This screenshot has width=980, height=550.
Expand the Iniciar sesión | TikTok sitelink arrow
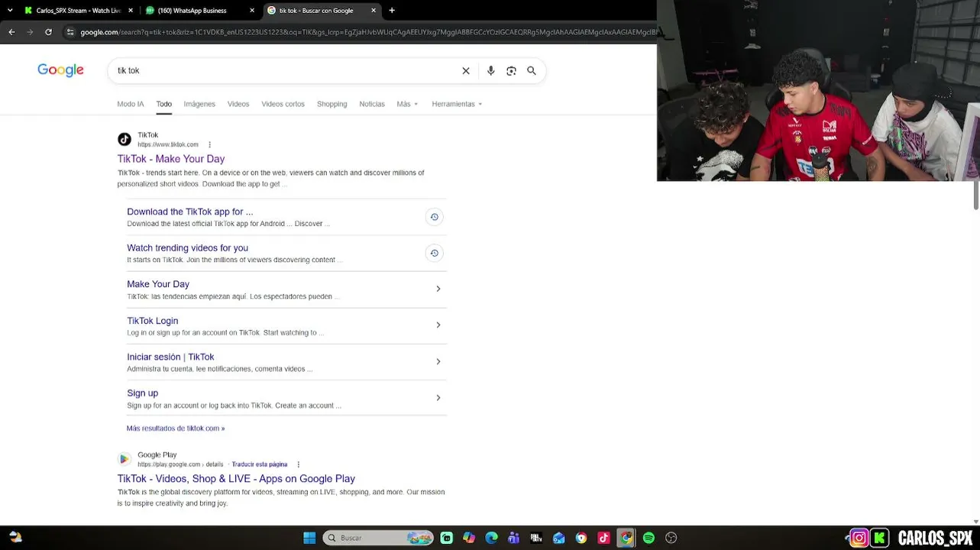(x=438, y=361)
